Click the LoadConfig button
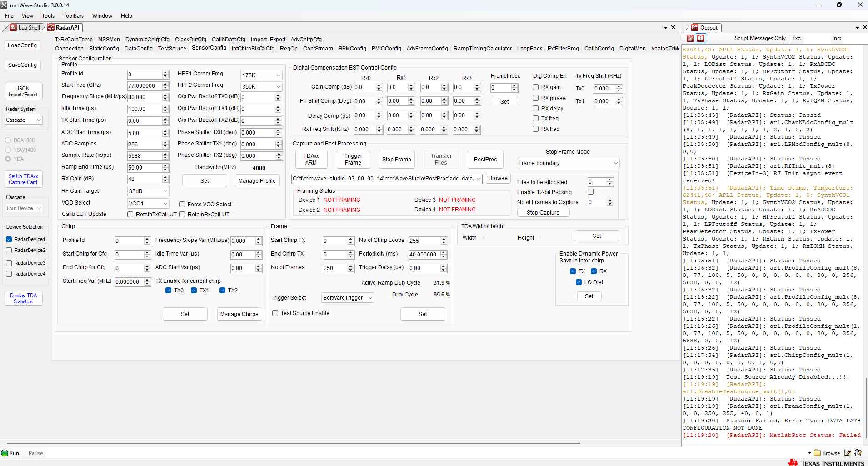Screen dimensions: 868x466 tap(22, 45)
